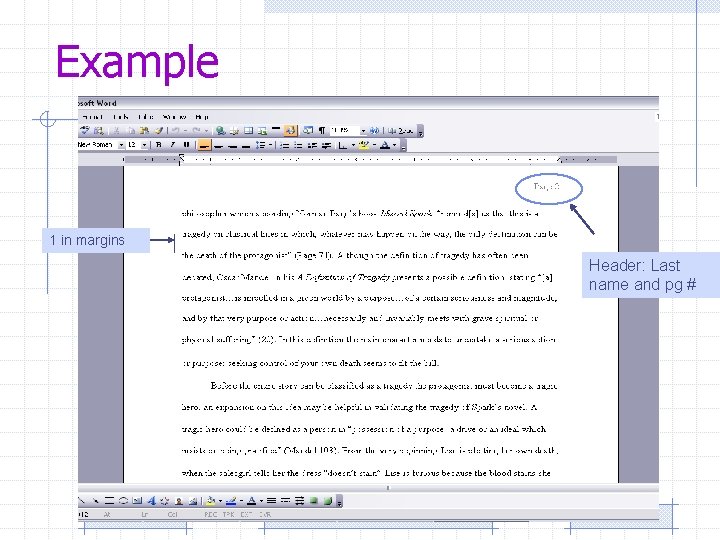Open the Zoom percentage dropdown
720x540 pixels.
[363, 131]
